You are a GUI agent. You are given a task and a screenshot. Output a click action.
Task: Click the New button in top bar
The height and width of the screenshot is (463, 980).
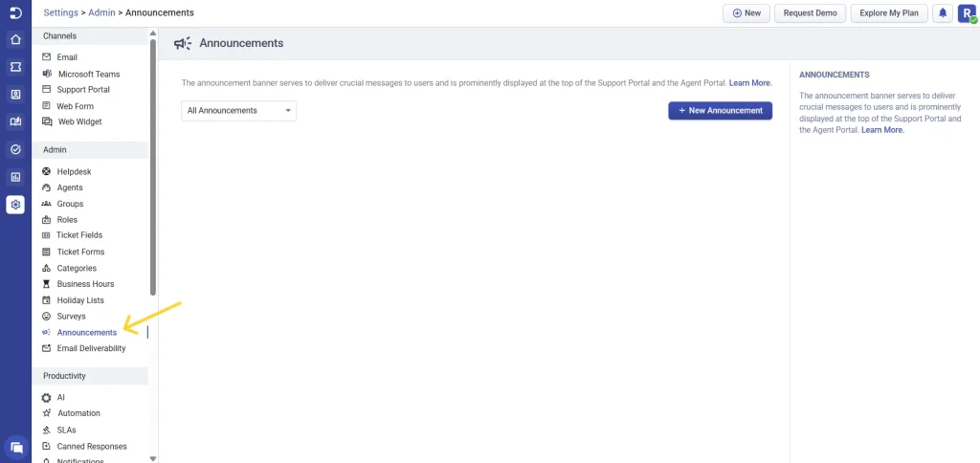coord(746,13)
